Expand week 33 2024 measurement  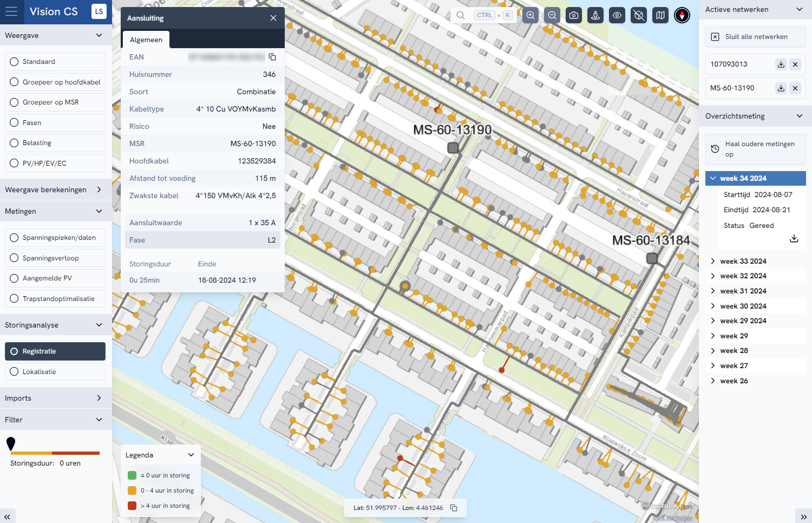pyautogui.click(x=743, y=261)
